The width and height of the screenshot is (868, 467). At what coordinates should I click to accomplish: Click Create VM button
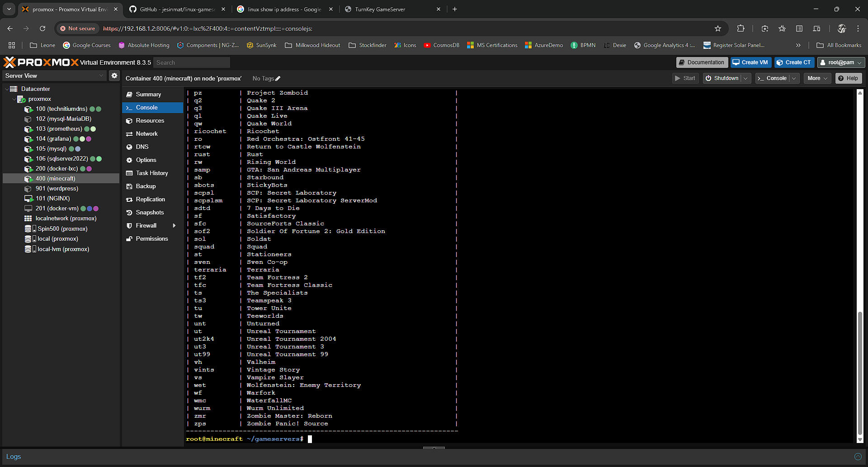click(750, 62)
